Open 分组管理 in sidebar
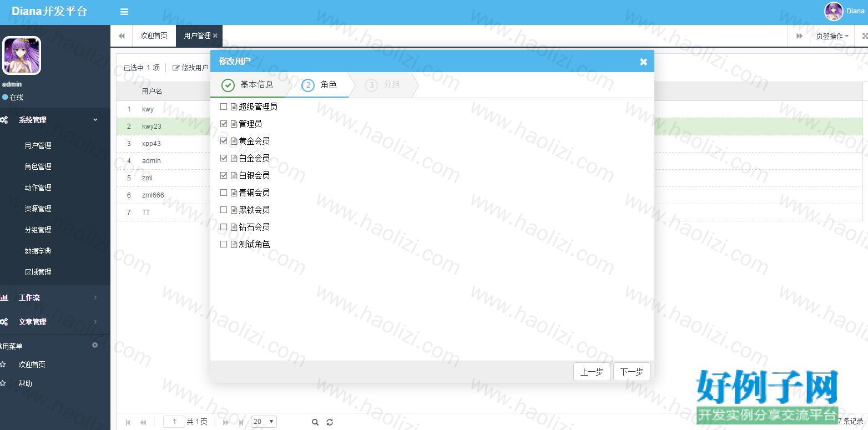This screenshot has height=430, width=868. [38, 230]
